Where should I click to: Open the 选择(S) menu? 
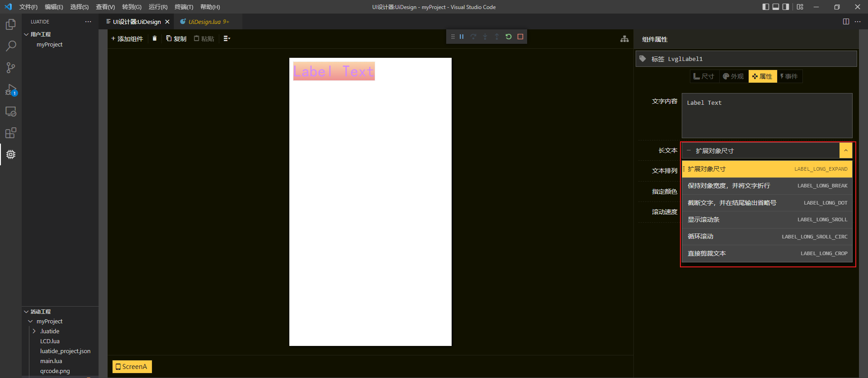(80, 7)
